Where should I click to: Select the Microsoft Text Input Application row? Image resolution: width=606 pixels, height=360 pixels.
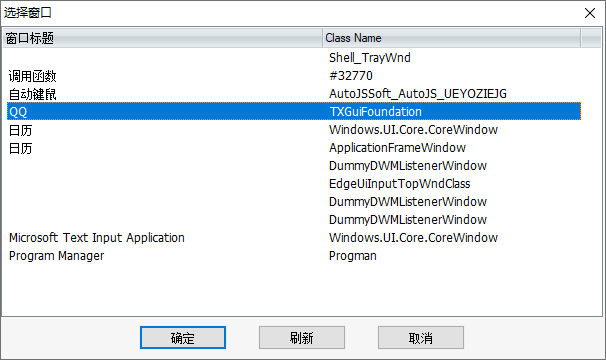[x=294, y=238]
